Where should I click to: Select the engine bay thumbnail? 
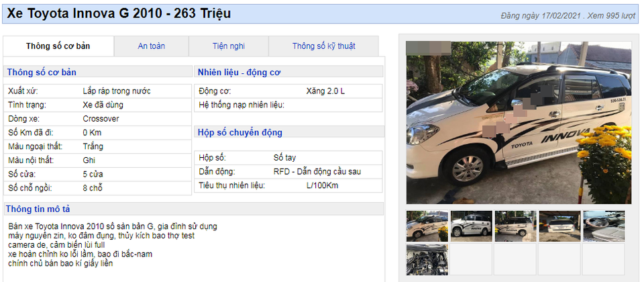click(x=427, y=259)
